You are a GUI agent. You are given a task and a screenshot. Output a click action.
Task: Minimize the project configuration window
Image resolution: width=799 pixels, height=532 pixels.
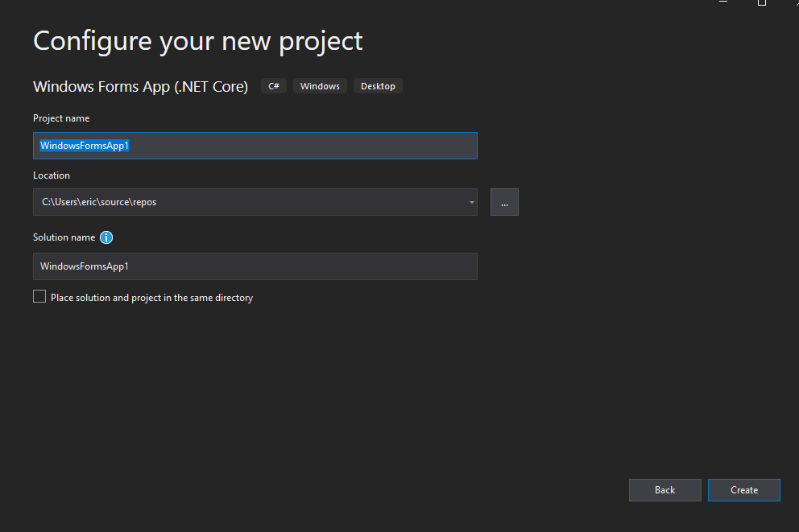(x=723, y=2)
